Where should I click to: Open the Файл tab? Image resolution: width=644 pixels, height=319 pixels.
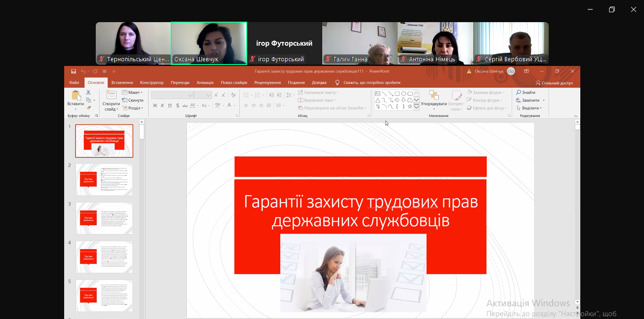tap(74, 82)
